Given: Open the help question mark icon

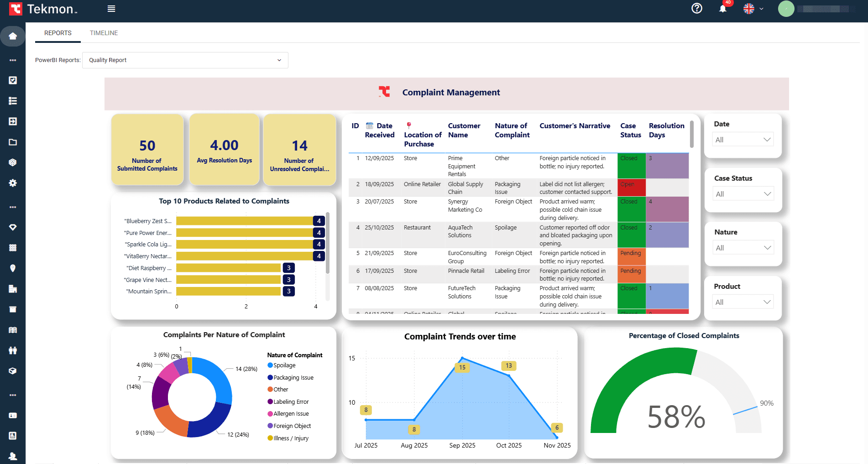Looking at the screenshot, I should coord(696,9).
